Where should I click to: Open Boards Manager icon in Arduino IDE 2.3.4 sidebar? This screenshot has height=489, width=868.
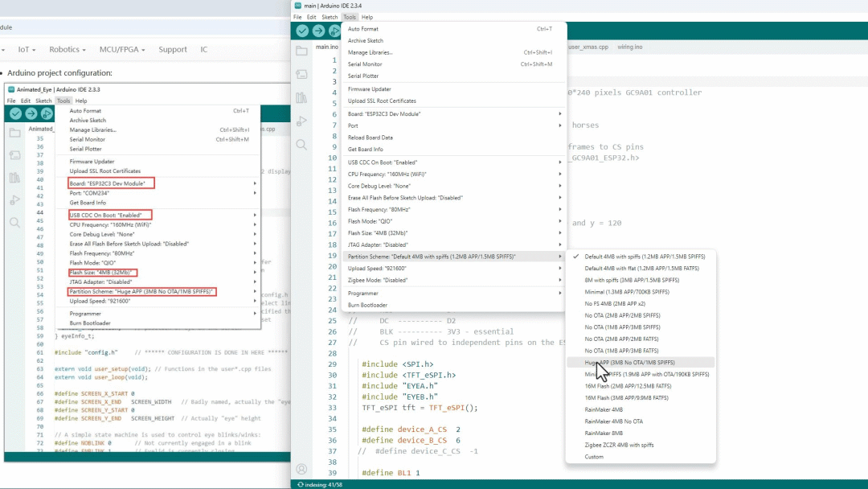[x=301, y=74]
